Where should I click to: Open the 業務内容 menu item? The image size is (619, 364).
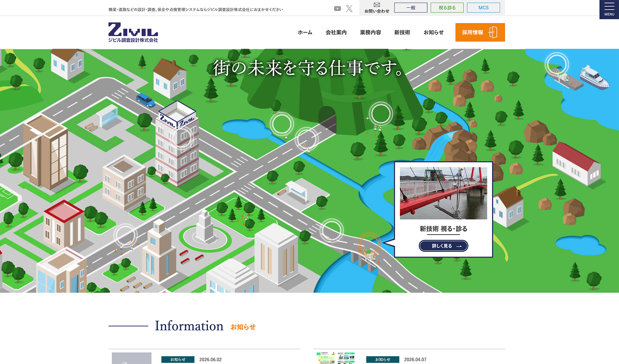[370, 32]
